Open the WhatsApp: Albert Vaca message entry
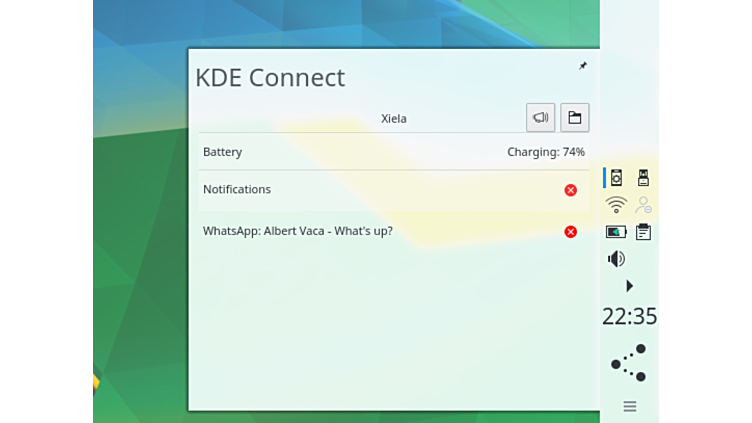This screenshot has width=752, height=423. point(298,231)
